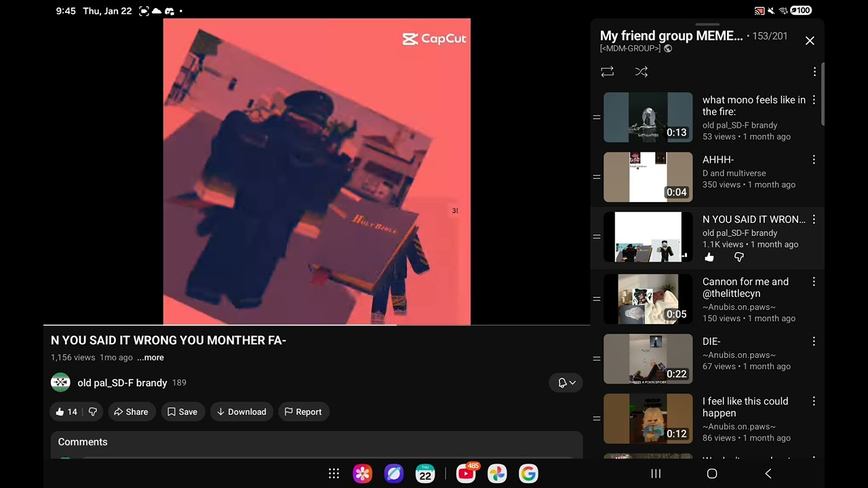Open Google Photos in taskbar

coord(497,474)
